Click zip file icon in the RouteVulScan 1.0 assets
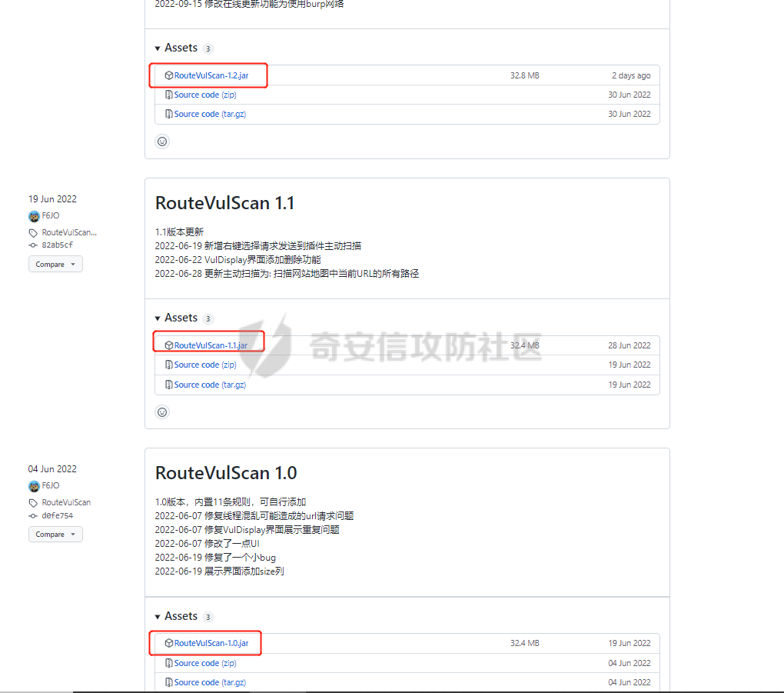 point(169,663)
